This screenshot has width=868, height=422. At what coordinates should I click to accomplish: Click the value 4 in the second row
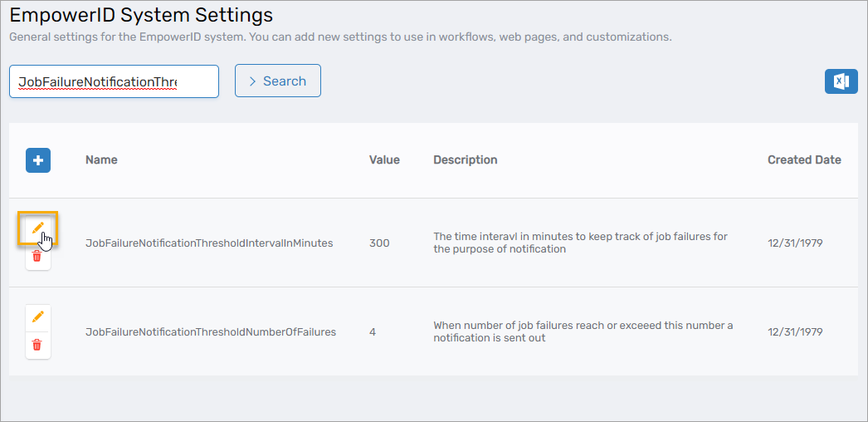point(373,331)
